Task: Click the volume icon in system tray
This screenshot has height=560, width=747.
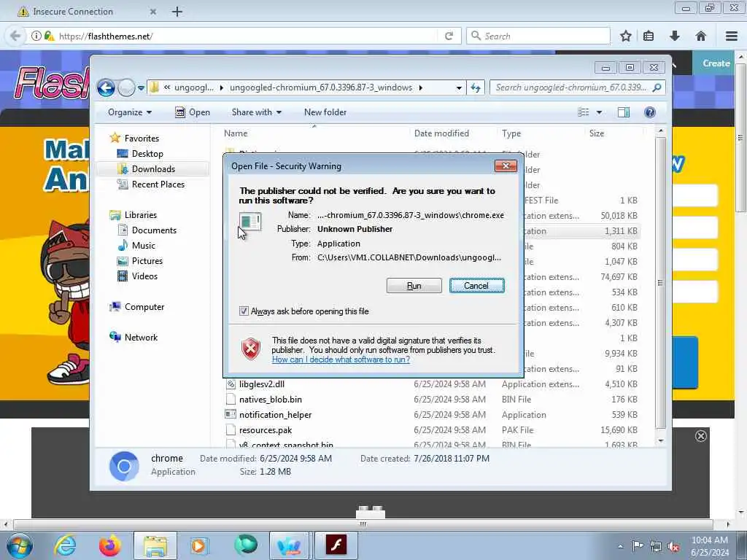Action: (x=673, y=547)
